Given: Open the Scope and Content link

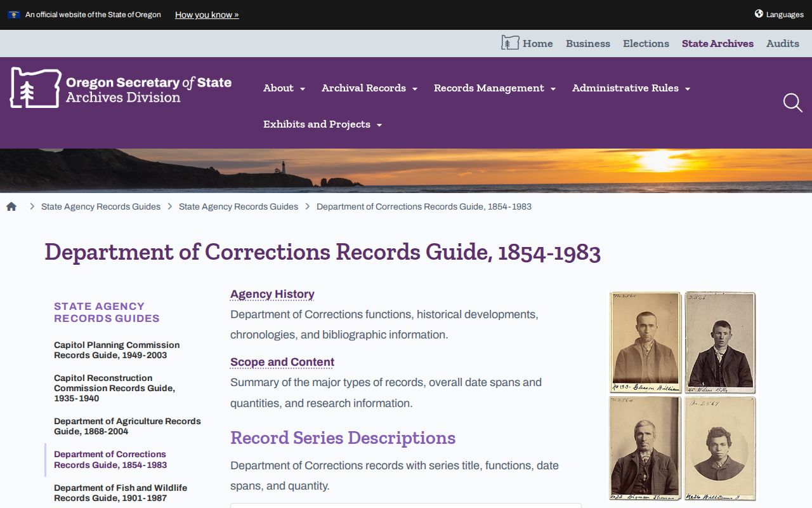Looking at the screenshot, I should click(x=282, y=362).
